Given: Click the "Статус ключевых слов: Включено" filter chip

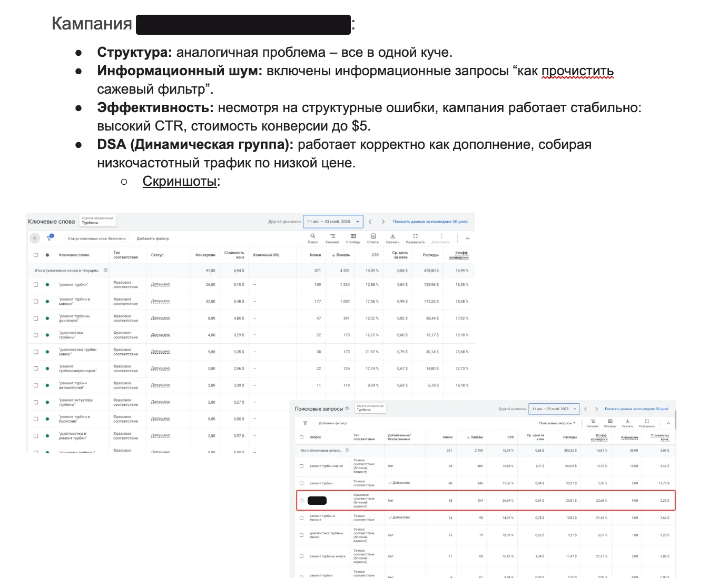Looking at the screenshot, I should pos(96,238).
